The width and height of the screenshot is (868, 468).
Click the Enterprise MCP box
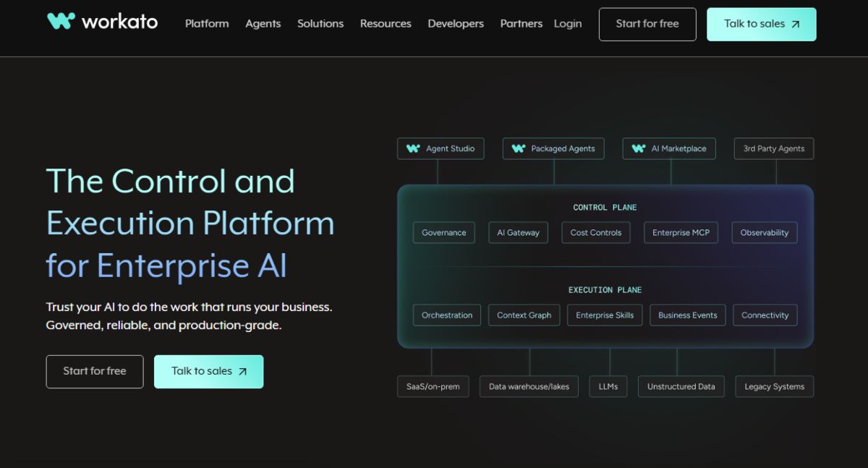pyautogui.click(x=681, y=233)
